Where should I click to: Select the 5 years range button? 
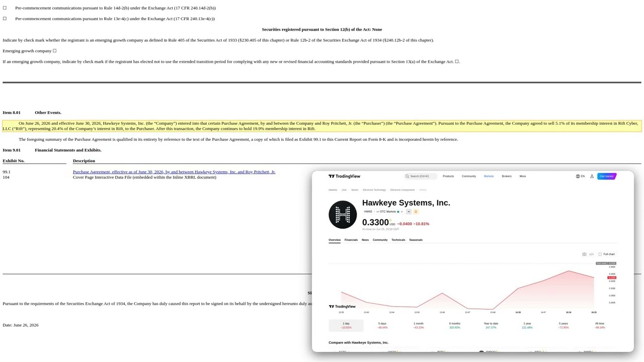tap(563, 325)
